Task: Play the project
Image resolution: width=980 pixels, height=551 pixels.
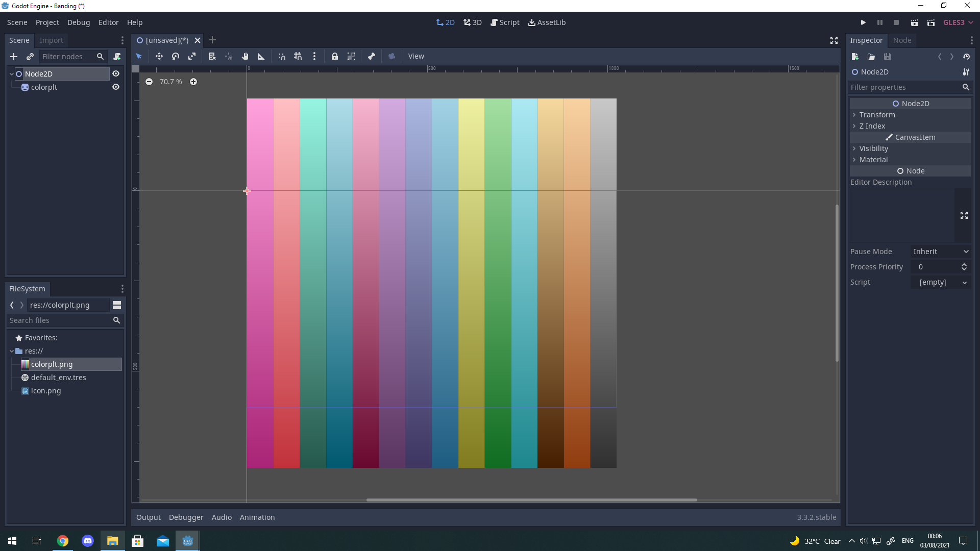Action: point(863,22)
